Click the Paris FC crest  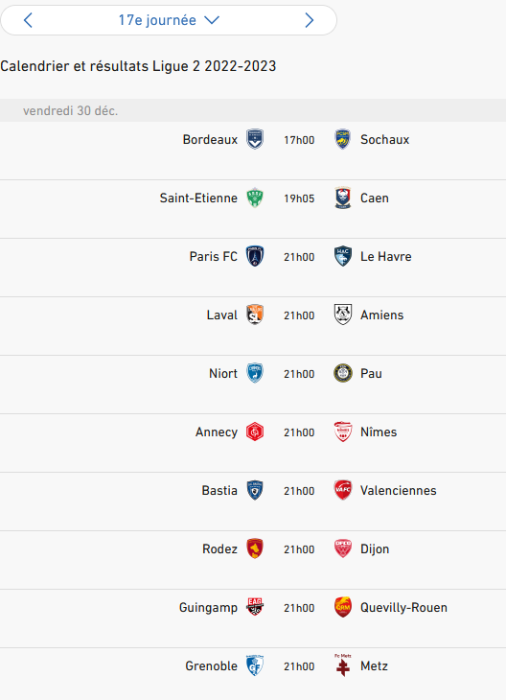pyautogui.click(x=255, y=256)
